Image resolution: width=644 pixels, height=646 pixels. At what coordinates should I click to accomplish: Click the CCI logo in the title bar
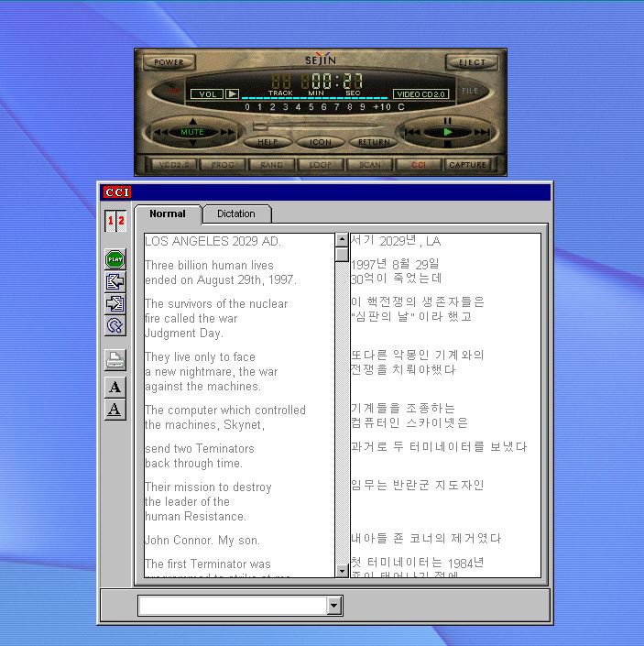tap(117, 192)
